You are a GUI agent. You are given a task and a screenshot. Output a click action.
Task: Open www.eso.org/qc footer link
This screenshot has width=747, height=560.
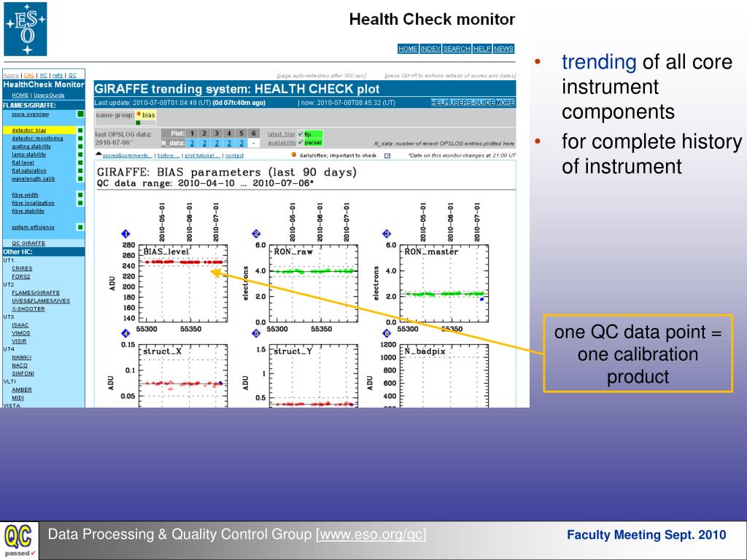tap(371, 534)
